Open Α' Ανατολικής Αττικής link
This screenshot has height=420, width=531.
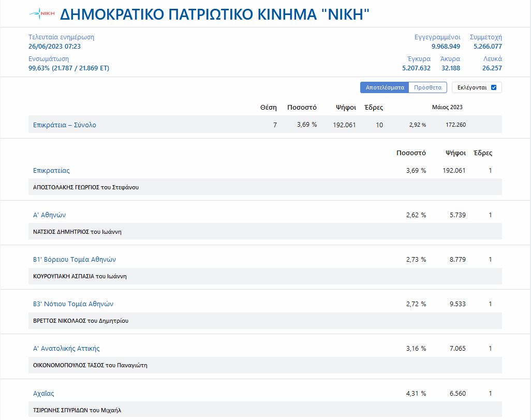(x=66, y=348)
